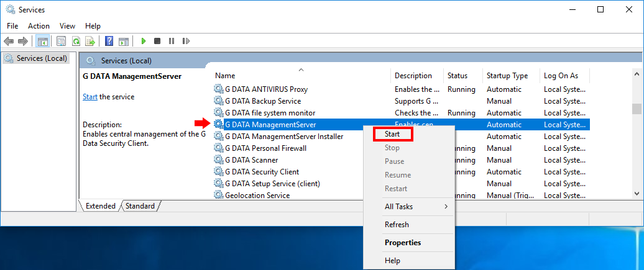Open the Action menu
Screen dimensions: 644x270
coord(39,26)
